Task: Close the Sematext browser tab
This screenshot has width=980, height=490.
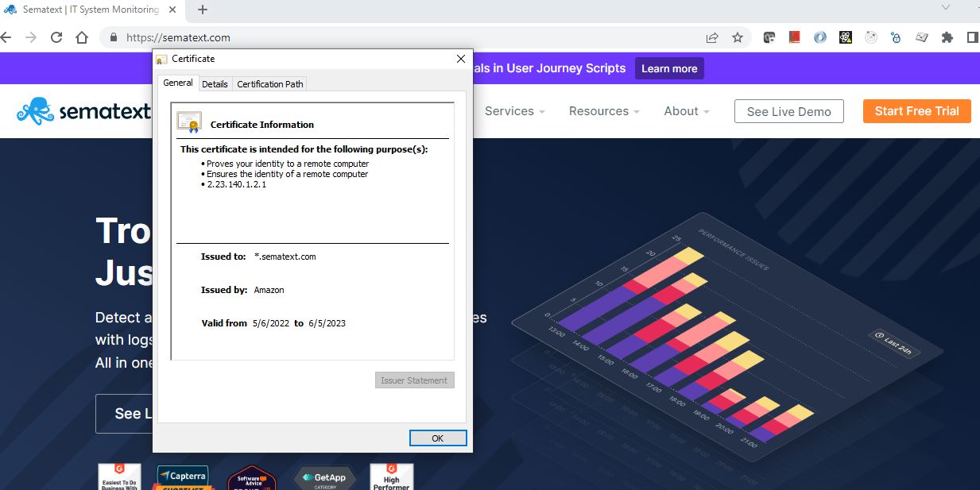Action: tap(172, 10)
